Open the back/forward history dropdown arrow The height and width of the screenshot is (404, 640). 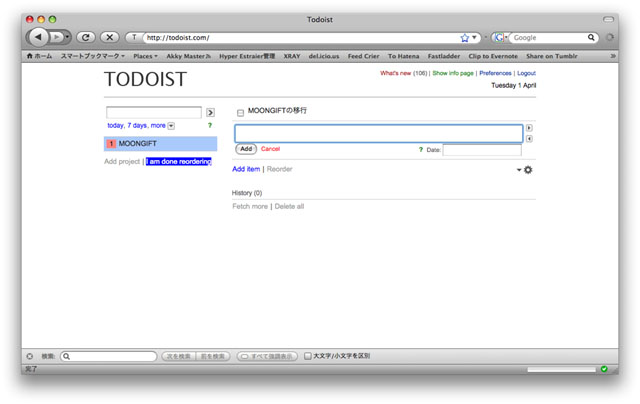[x=67, y=37]
